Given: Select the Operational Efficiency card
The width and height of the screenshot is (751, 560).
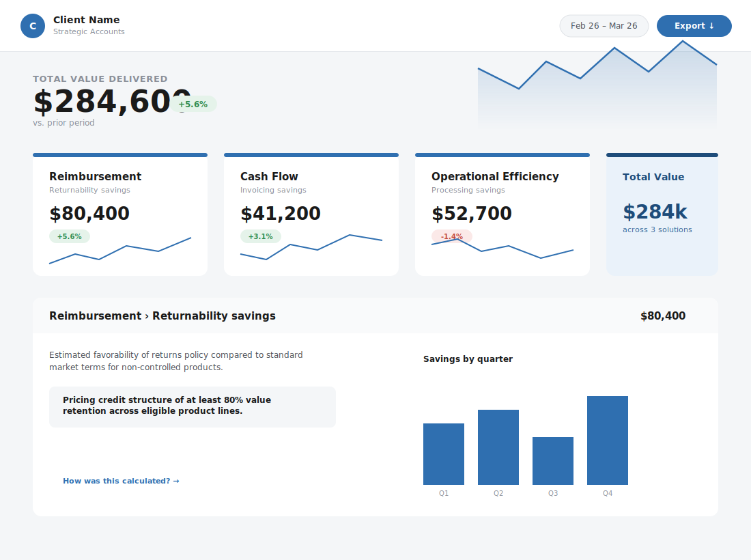Looking at the screenshot, I should click(502, 214).
